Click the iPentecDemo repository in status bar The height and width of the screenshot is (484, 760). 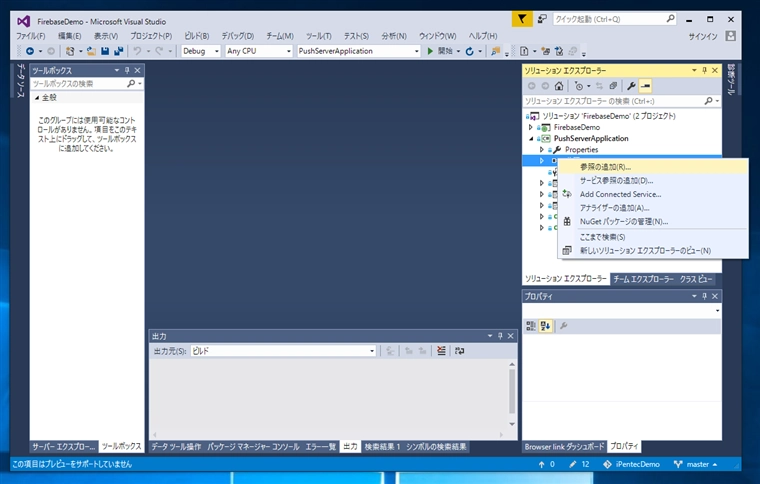(632, 464)
